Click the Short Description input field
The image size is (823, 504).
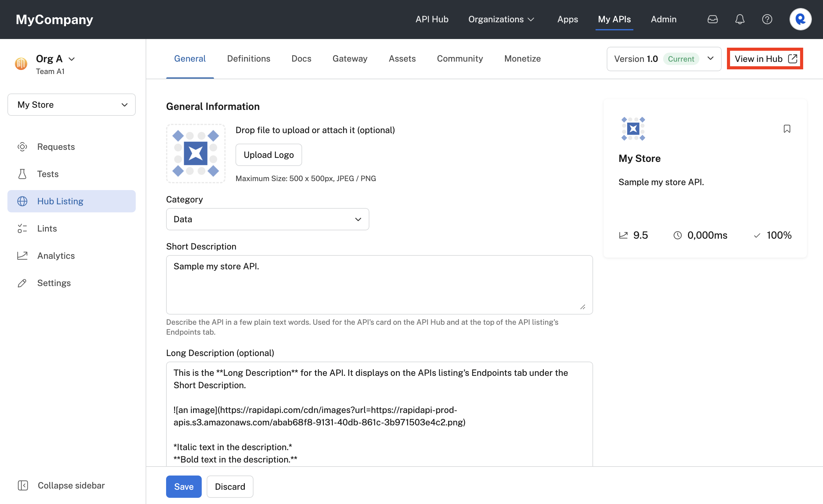click(379, 284)
